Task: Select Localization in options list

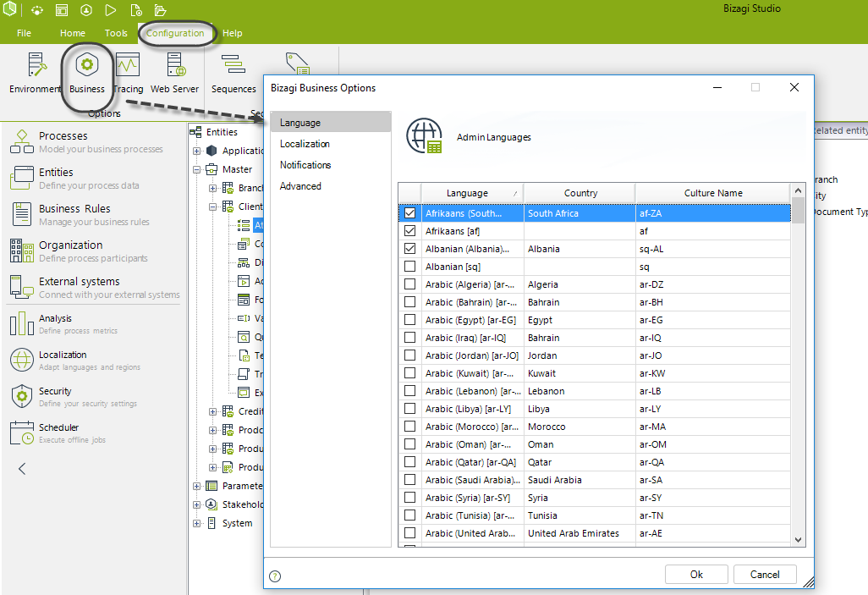Action: click(x=331, y=144)
